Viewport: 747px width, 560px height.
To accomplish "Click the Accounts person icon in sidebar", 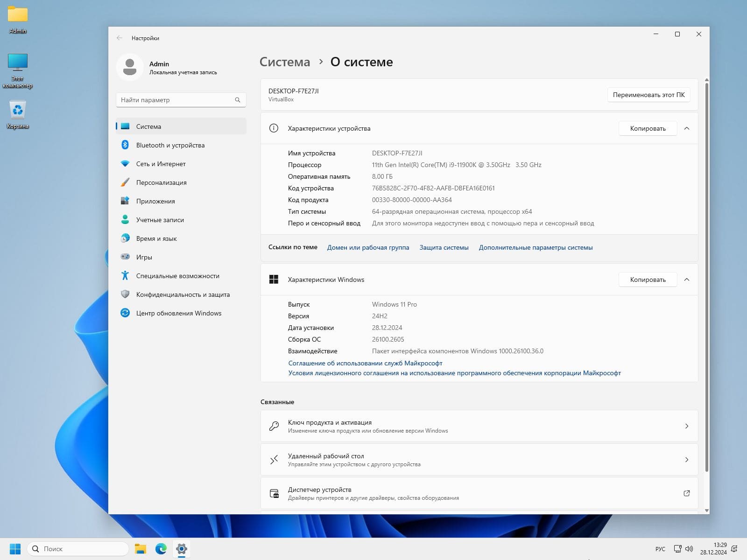I will tap(125, 220).
